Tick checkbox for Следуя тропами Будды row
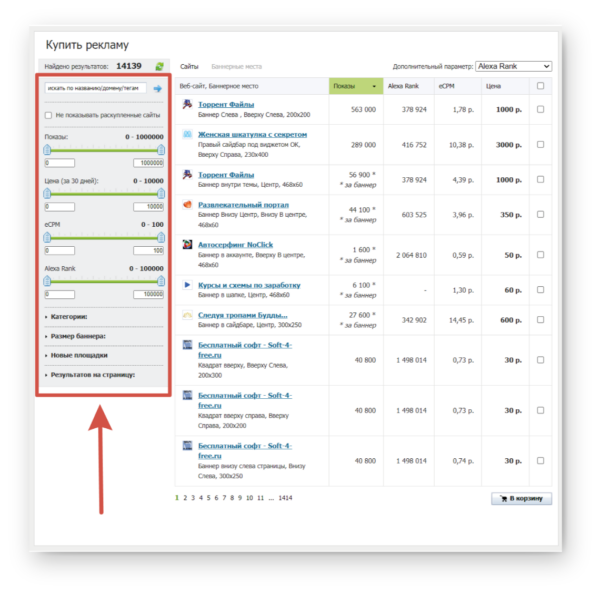The height and width of the screenshot is (594, 600). pyautogui.click(x=540, y=320)
